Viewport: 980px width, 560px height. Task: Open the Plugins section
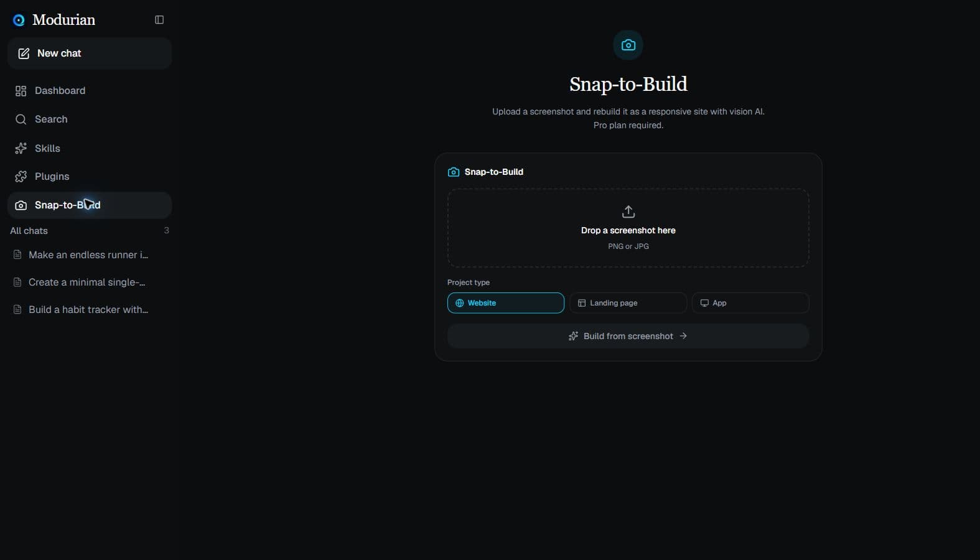click(90, 177)
